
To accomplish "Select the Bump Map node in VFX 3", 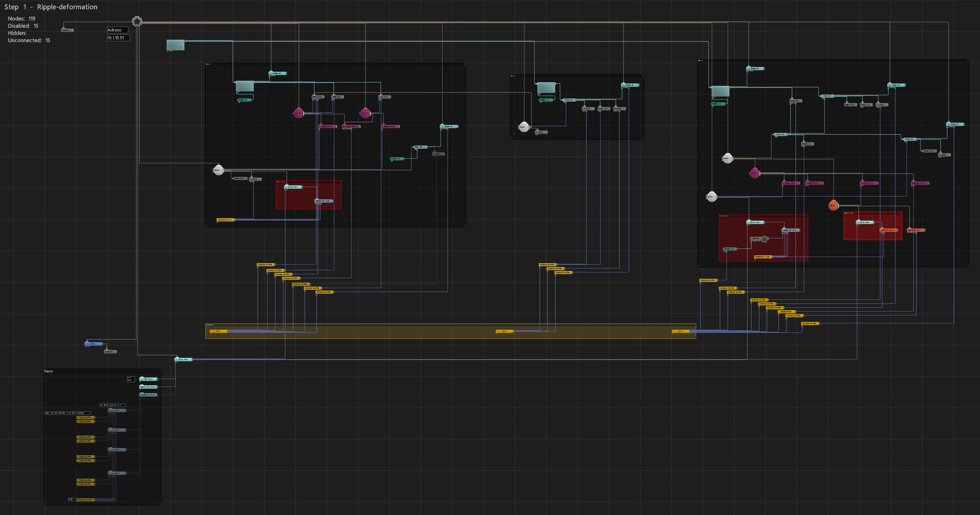I will [796, 100].
